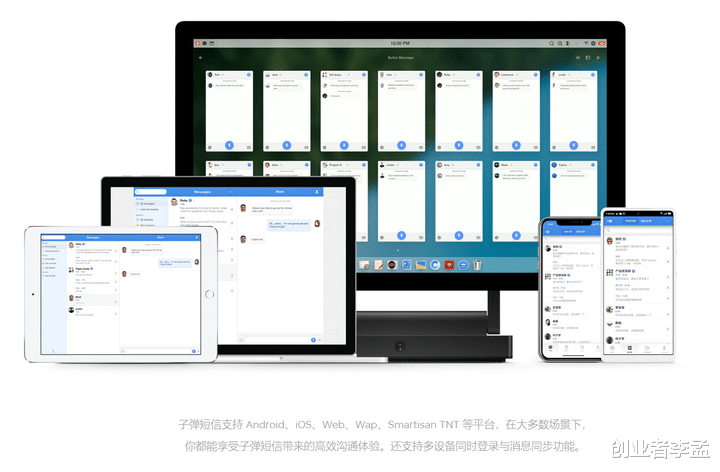The height and width of the screenshot is (472, 720).
Task: Open the red square app in the dock
Action: point(449,265)
